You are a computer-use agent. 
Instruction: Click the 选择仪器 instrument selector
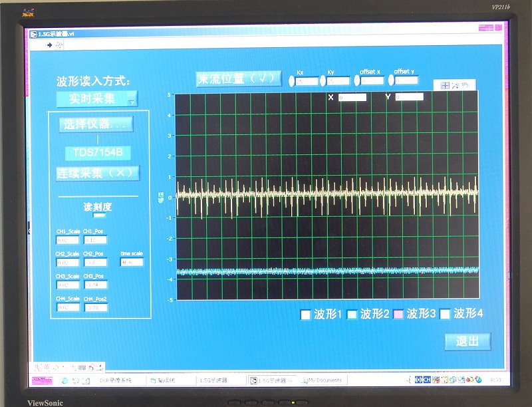point(96,124)
